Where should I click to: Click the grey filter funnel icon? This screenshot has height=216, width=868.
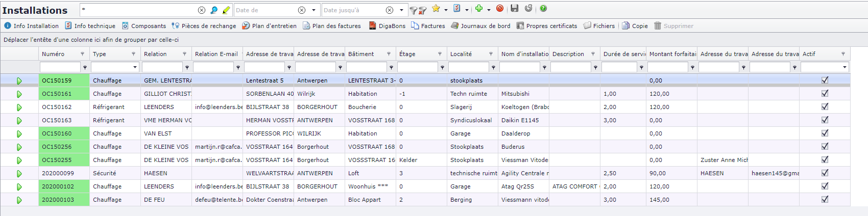pyautogui.click(x=414, y=10)
